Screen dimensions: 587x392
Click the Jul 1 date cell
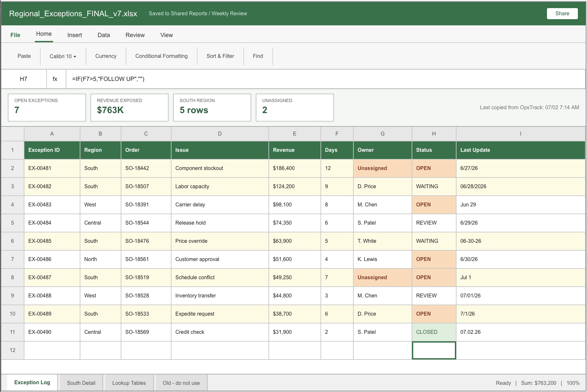pyautogui.click(x=521, y=277)
